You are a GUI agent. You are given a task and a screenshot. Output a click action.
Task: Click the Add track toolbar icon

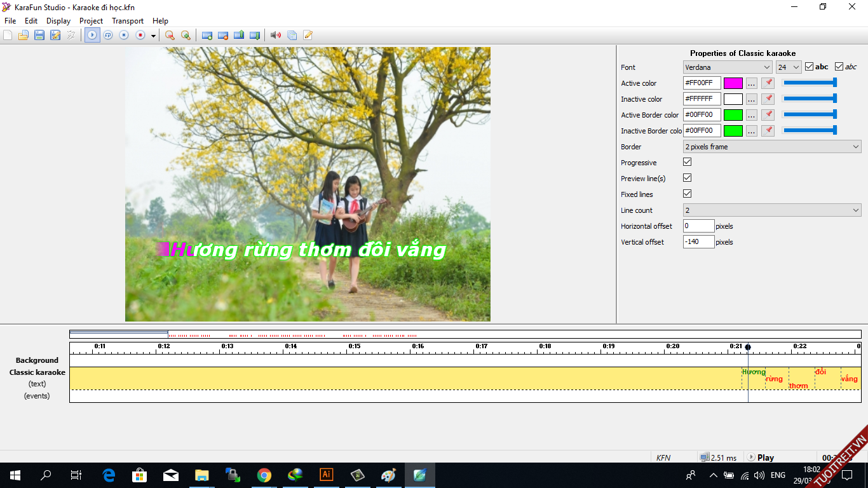point(207,35)
